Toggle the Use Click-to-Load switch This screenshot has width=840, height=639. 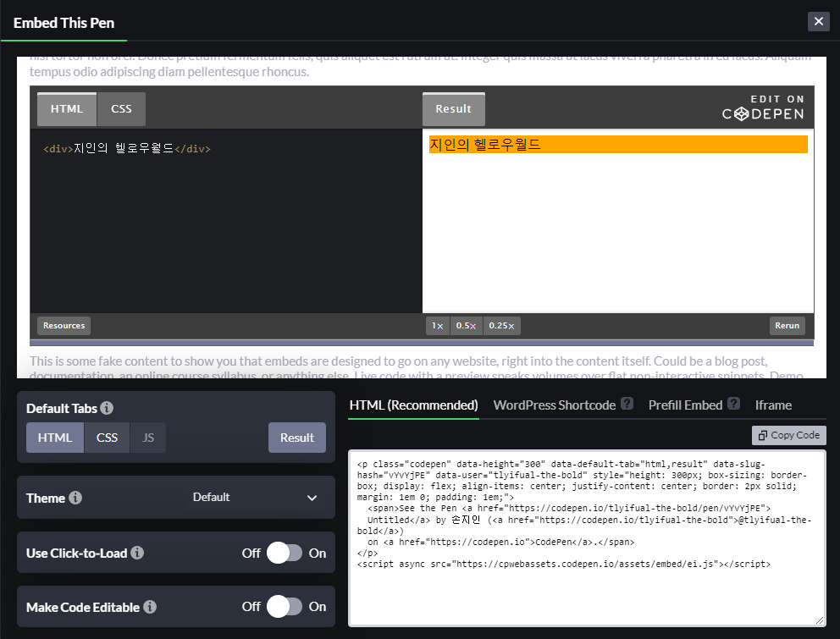tap(285, 553)
